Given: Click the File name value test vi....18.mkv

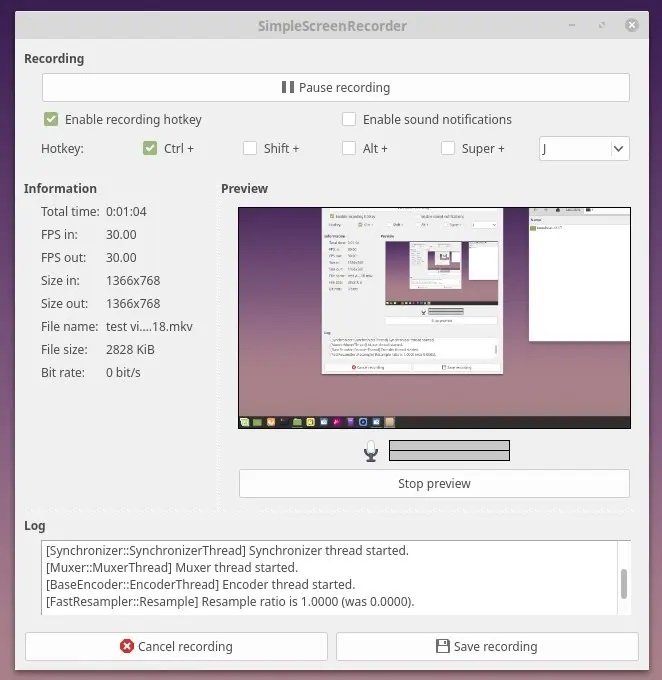Looking at the screenshot, I should [149, 327].
